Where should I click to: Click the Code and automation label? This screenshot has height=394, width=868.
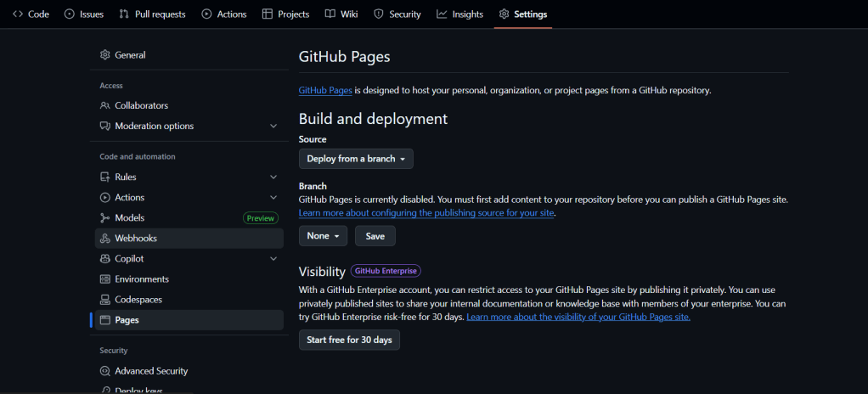coord(138,156)
